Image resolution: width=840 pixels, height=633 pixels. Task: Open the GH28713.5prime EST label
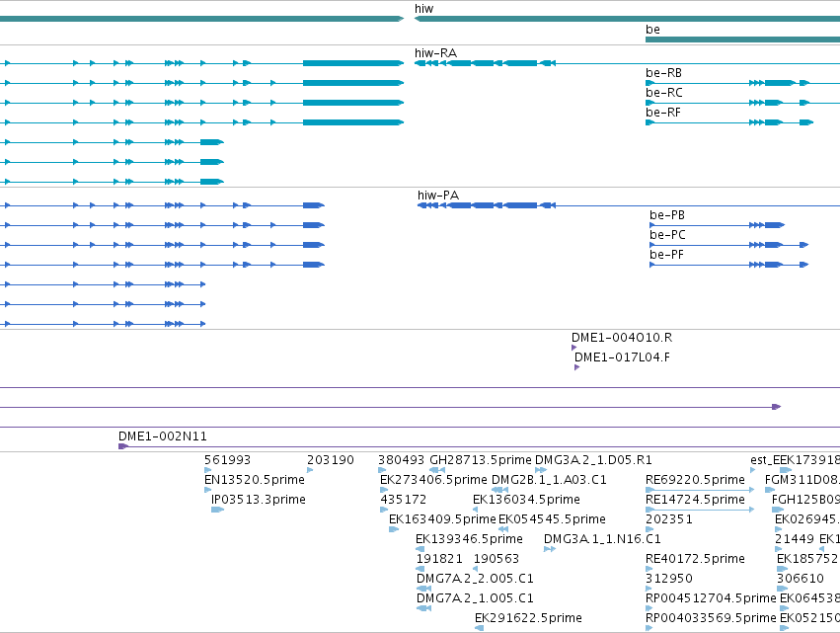point(481,460)
